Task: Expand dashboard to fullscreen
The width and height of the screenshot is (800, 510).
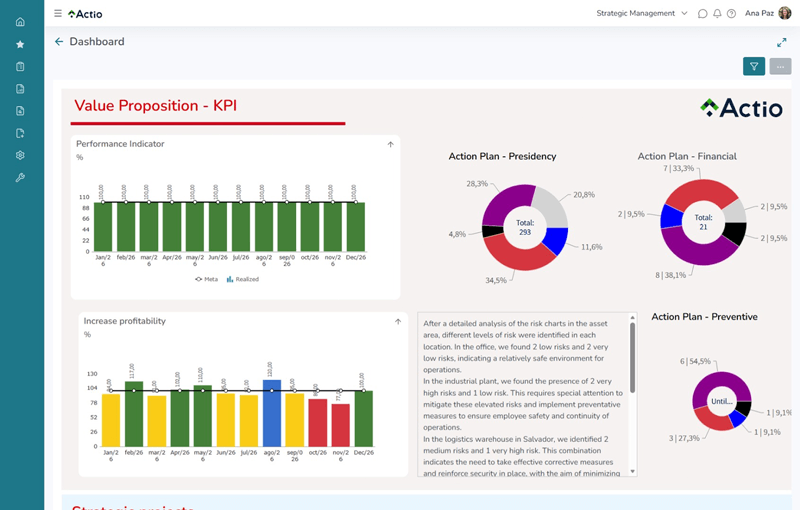Action: pyautogui.click(x=782, y=42)
